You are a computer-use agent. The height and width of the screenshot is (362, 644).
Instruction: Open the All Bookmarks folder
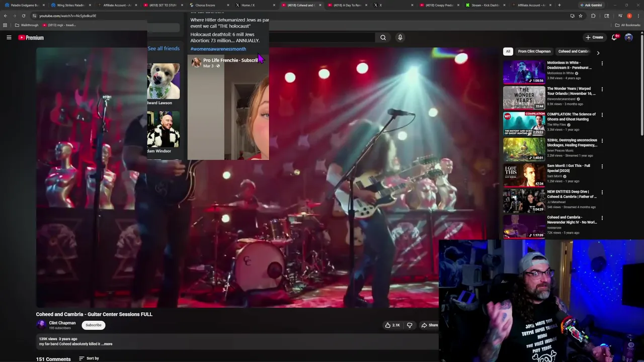[x=628, y=25]
